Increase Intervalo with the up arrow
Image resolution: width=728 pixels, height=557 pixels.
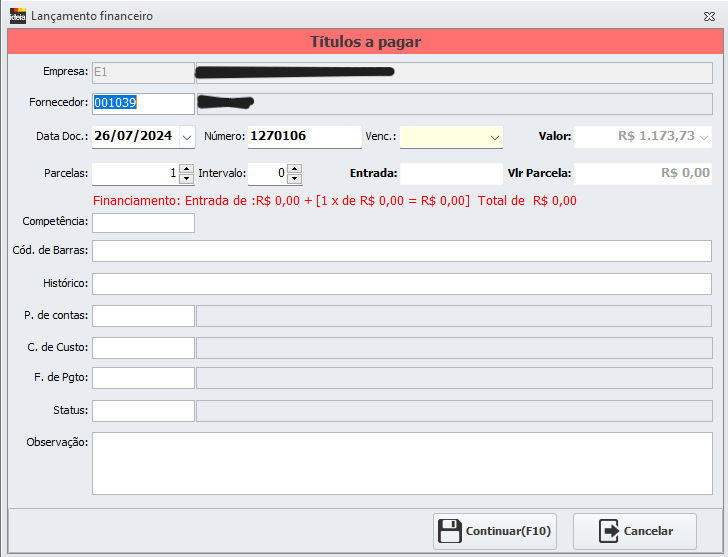(294, 168)
